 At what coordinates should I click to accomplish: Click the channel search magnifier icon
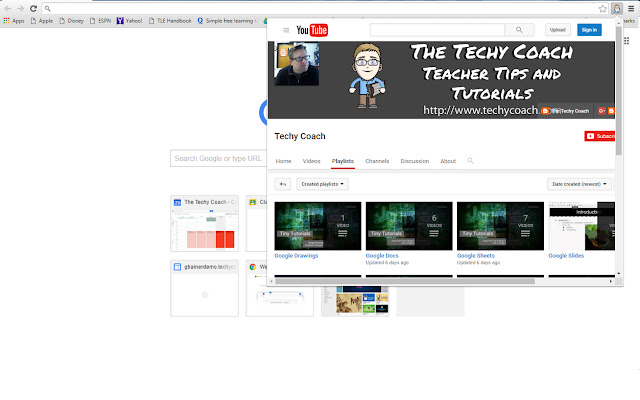click(470, 161)
